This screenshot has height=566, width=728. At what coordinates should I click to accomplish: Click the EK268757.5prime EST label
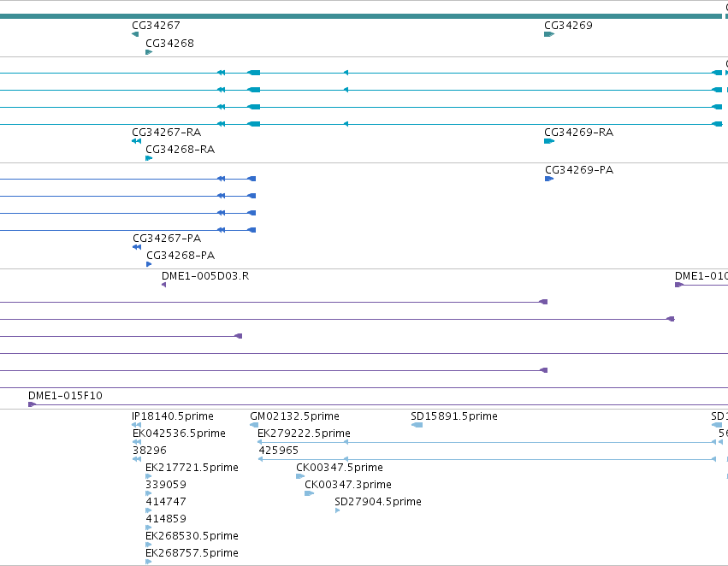click(x=192, y=553)
